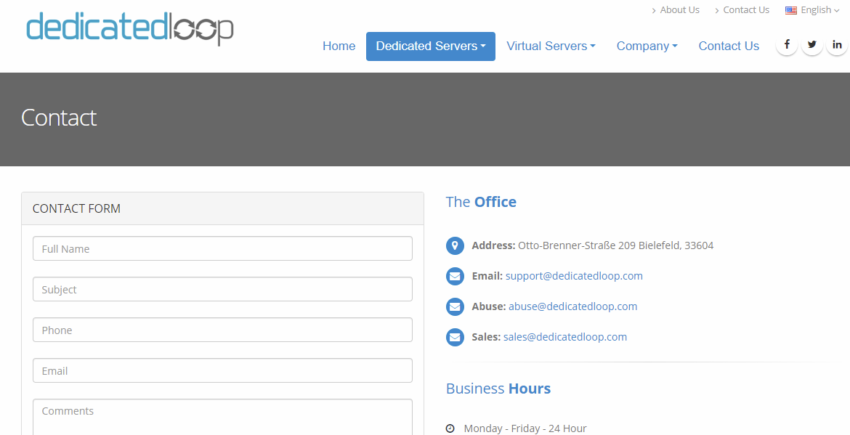Image resolution: width=850 pixels, height=435 pixels.
Task: Email sales@dedicatedloop.com
Action: tap(565, 337)
